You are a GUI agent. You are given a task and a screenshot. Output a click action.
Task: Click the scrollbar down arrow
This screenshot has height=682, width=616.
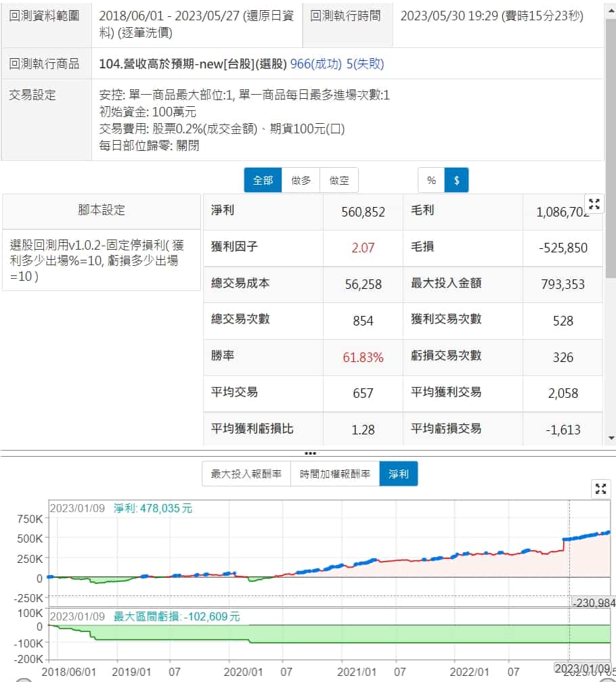[x=611, y=438]
